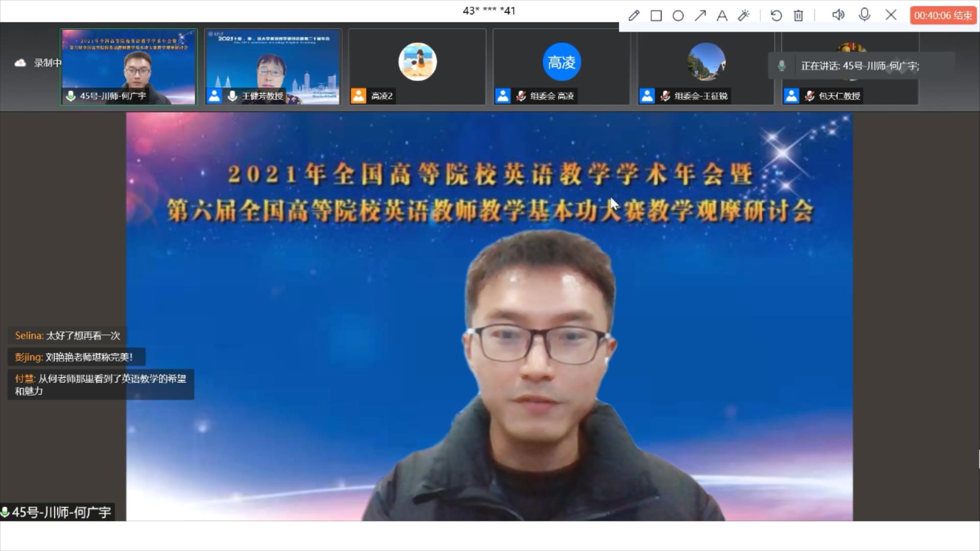Select the pencil drawing tool

[634, 15]
